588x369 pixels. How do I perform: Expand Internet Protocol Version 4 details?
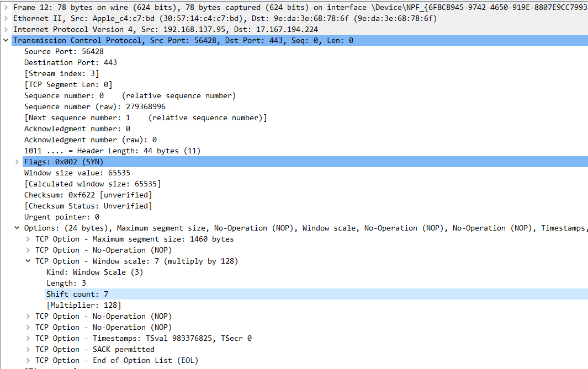[6, 29]
